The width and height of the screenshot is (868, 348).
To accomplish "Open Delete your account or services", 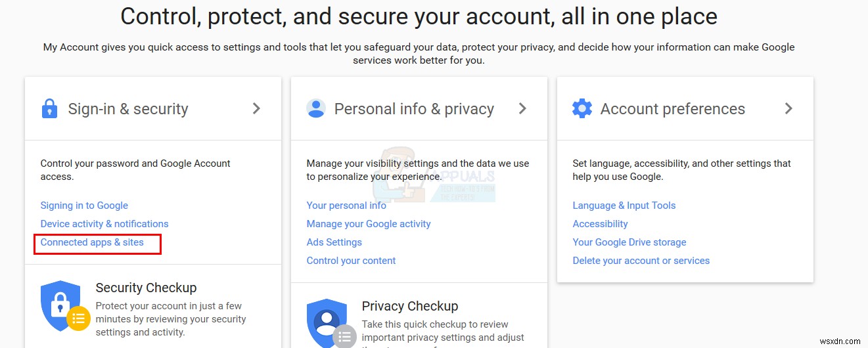I will (641, 261).
